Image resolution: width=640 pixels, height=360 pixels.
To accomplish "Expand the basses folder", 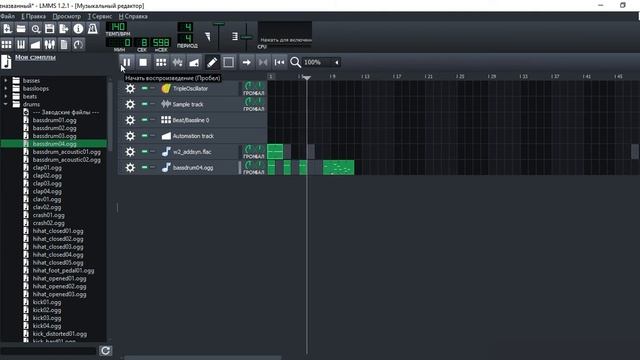I will 5,81.
